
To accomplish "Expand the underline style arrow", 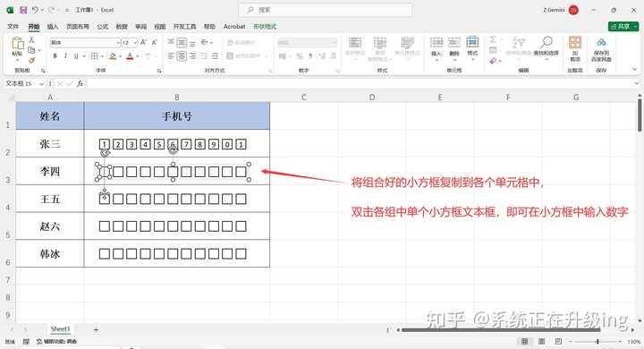I will coord(84,56).
